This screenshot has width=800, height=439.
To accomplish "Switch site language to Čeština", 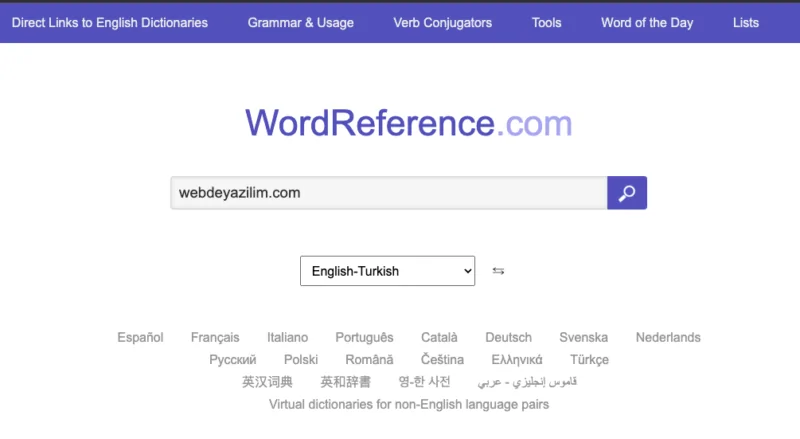I will [442, 360].
